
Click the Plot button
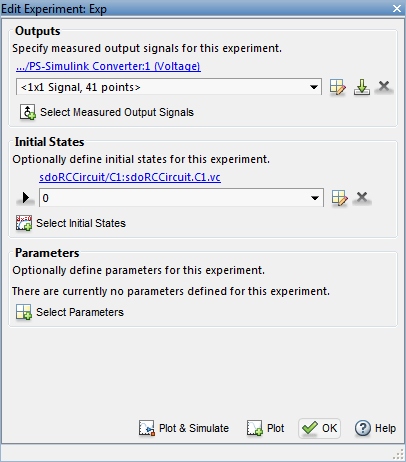(266, 428)
